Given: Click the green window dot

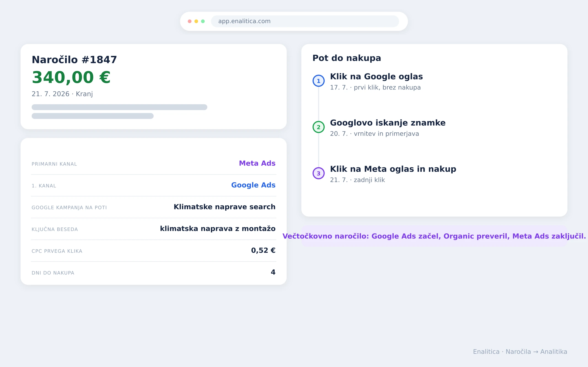Looking at the screenshot, I should pyautogui.click(x=203, y=21).
